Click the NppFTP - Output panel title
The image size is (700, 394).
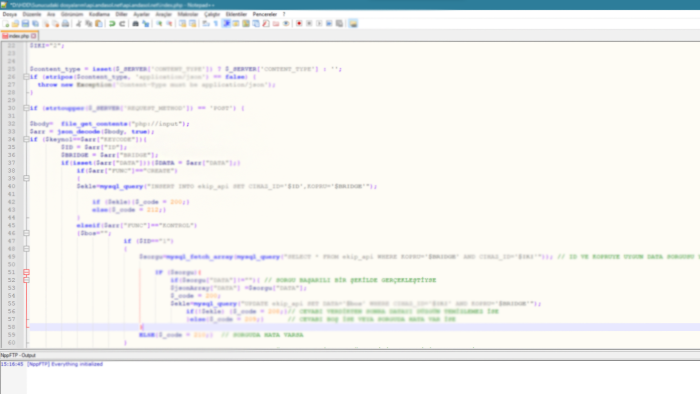pyautogui.click(x=18, y=355)
